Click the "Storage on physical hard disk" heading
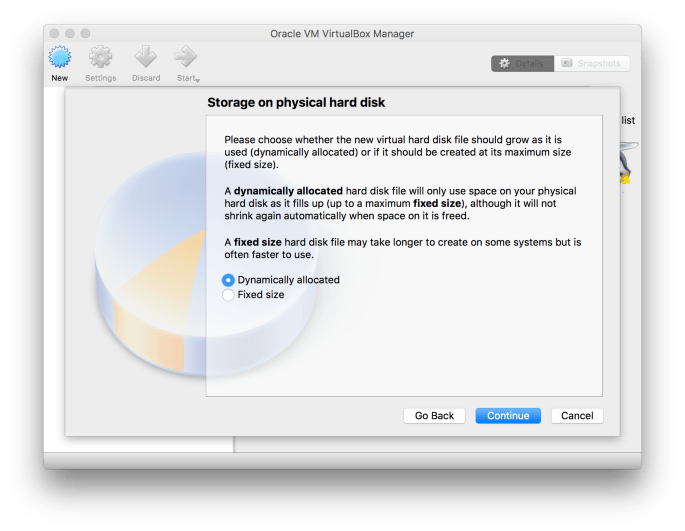The width and height of the screenshot is (685, 531). point(296,102)
